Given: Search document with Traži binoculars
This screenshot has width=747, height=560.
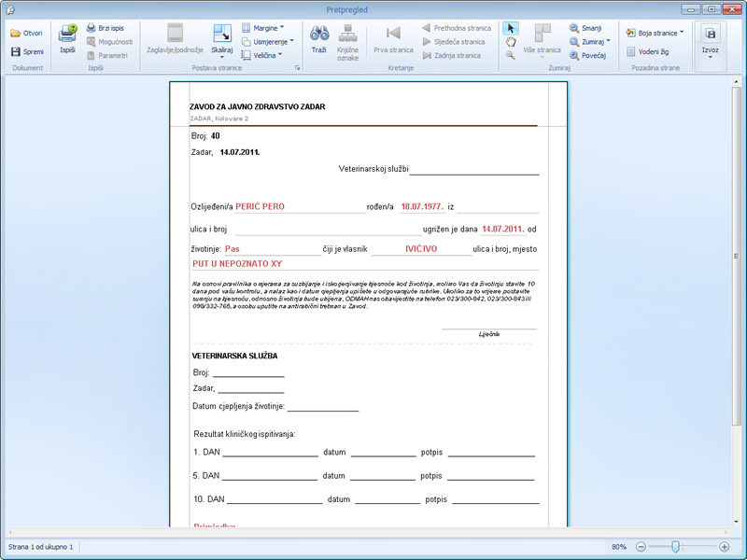Looking at the screenshot, I should [319, 38].
